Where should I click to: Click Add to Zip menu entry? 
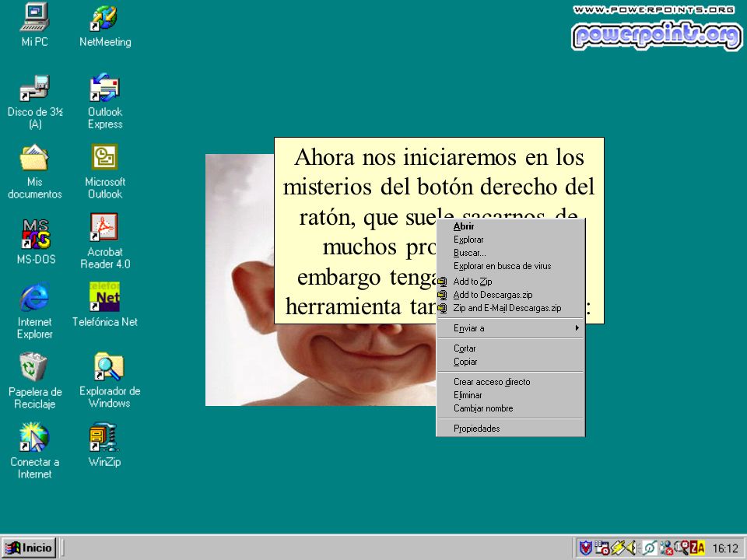click(x=510, y=282)
